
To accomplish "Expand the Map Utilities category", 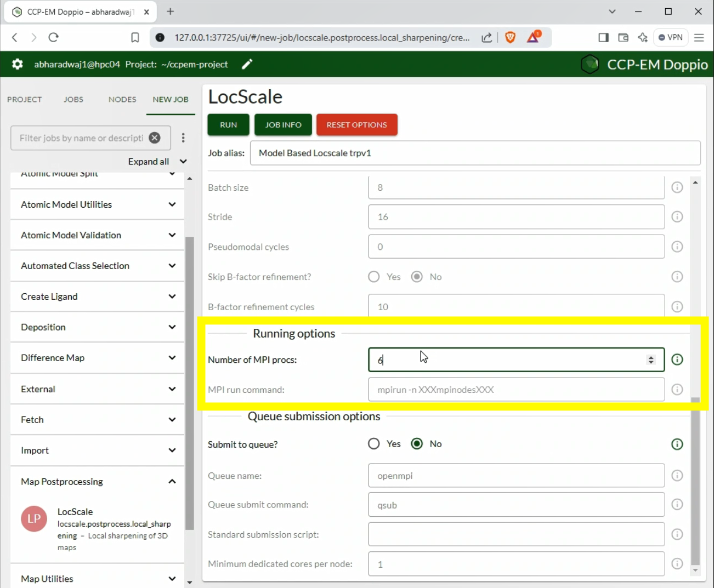I will pyautogui.click(x=97, y=579).
